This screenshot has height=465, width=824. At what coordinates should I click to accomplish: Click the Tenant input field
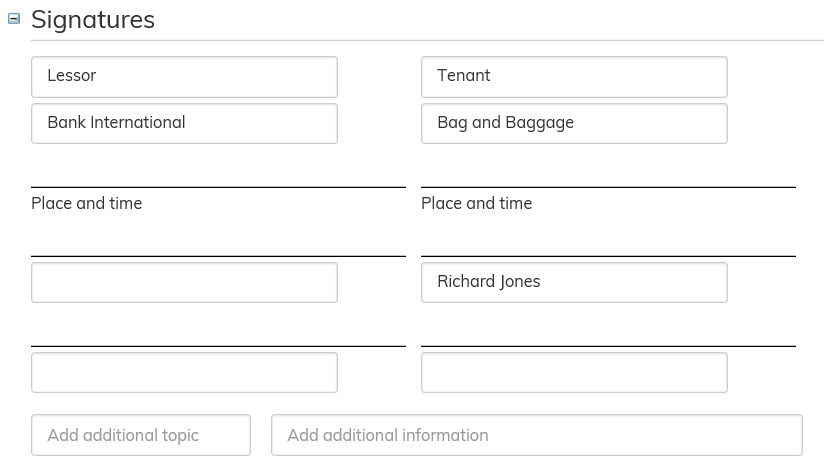pos(574,77)
